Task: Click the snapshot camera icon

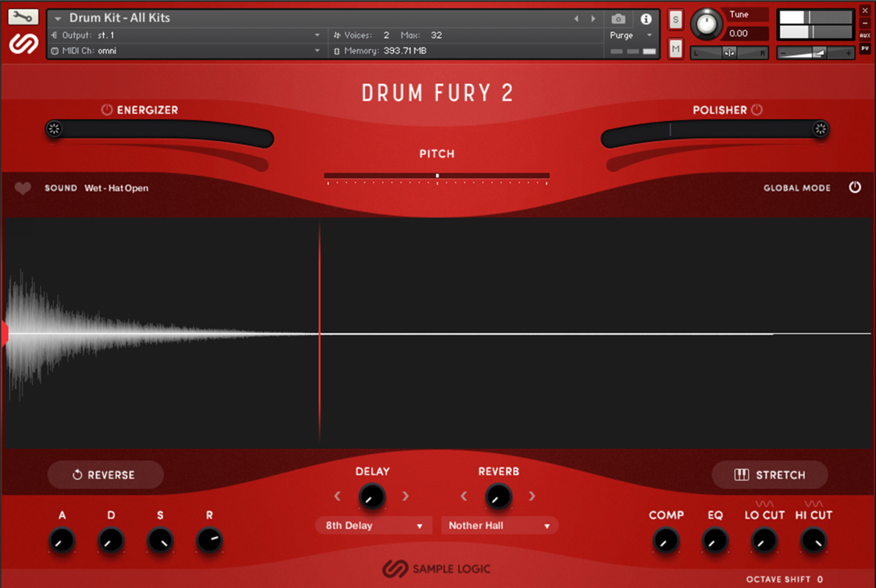Action: pos(618,18)
